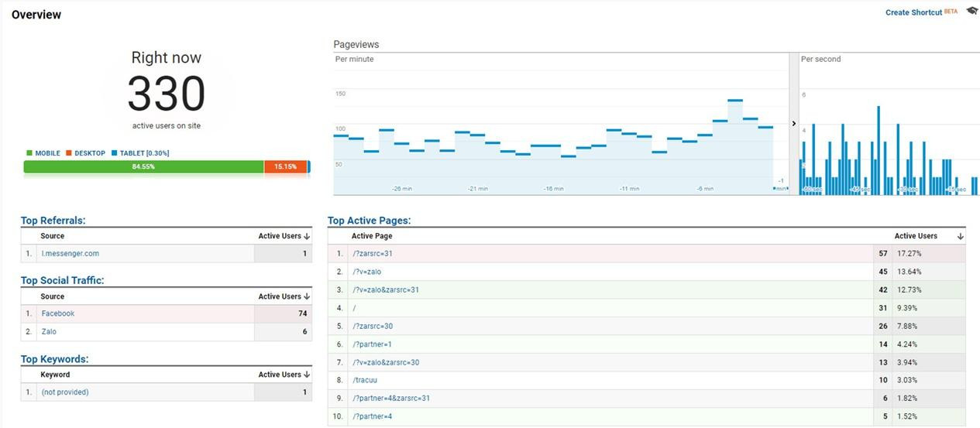Screen dimensions: 980x428
Task: Click the orange 15.15% desktop bar segment
Action: [x=285, y=166]
